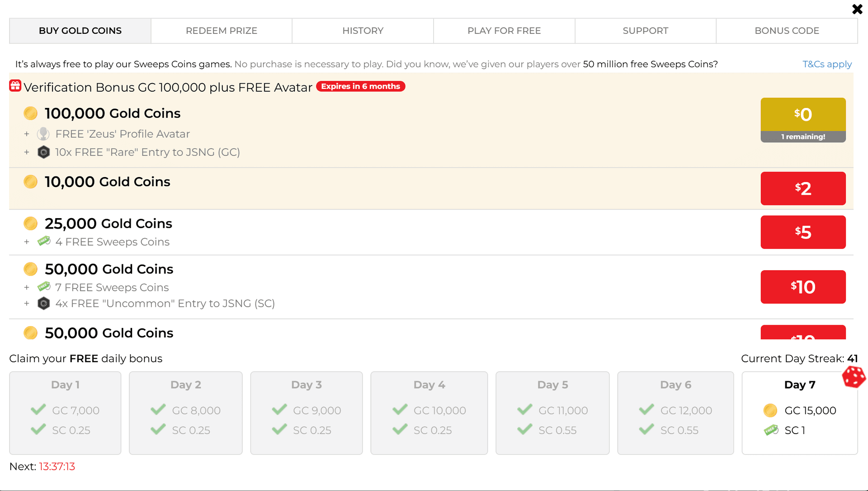Click the gold coin icon in the Day 7 bonus
The height and width of the screenshot is (491, 868).
[x=770, y=411]
